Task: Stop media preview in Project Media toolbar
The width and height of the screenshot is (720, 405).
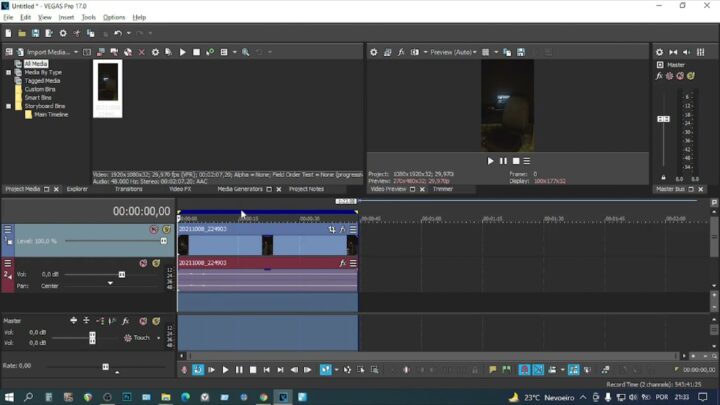Action: (x=197, y=52)
